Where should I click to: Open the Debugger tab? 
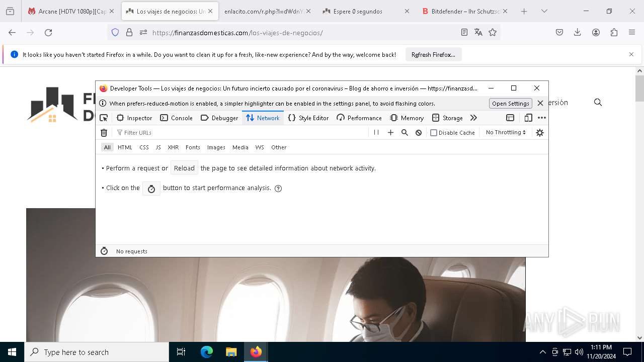tap(219, 118)
